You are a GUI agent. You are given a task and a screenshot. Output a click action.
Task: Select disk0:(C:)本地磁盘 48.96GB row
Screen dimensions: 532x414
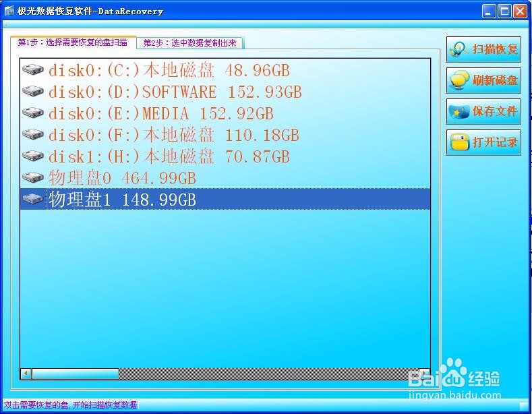tap(225, 70)
